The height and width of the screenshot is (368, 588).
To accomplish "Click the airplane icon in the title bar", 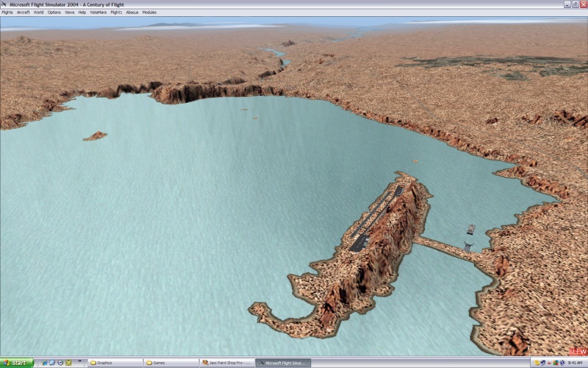I will point(4,4).
